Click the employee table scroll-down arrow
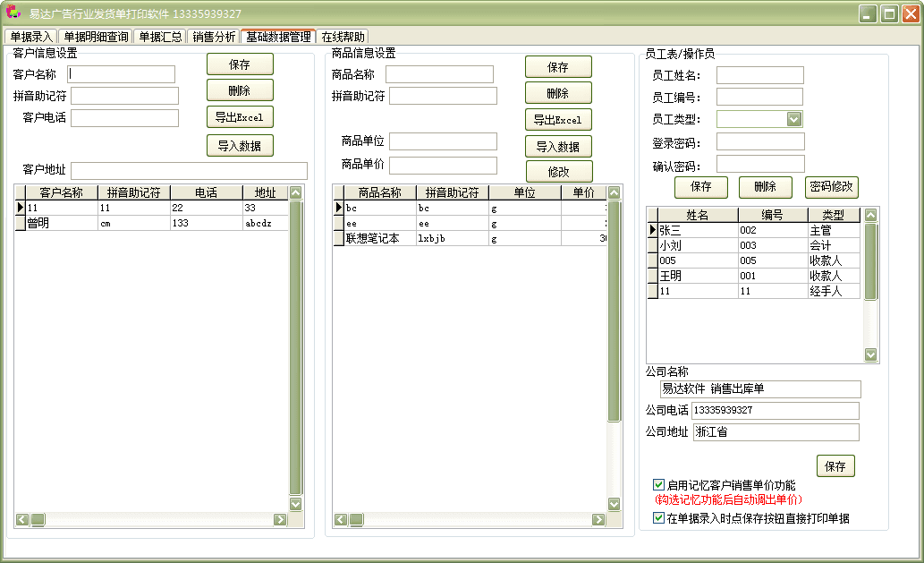Screen dimensions: 924x563 [870, 354]
